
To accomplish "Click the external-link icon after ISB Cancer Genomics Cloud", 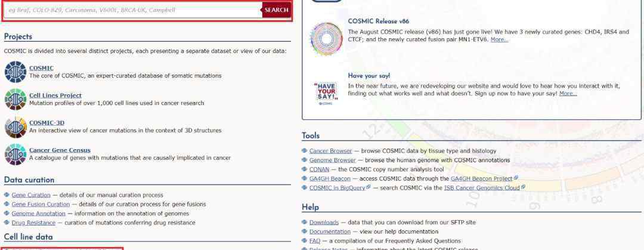I will click(524, 187).
